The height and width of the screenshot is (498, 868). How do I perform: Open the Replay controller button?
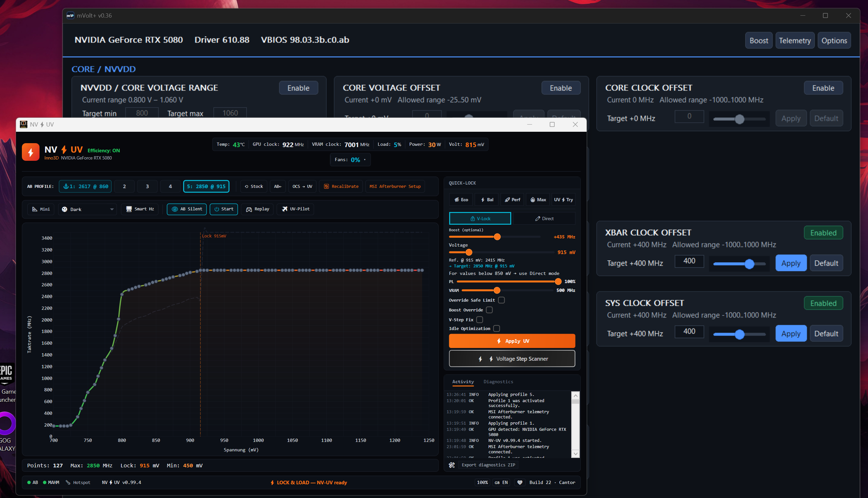[x=257, y=209]
